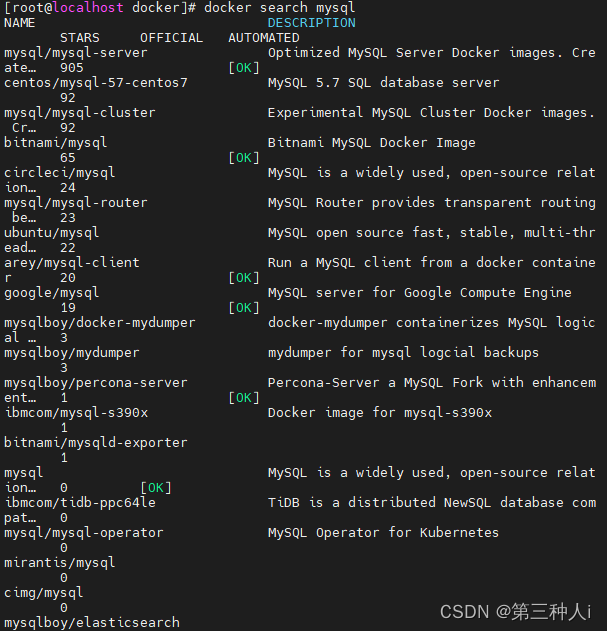This screenshot has width=607, height=631.
Task: Click centos/mysql-57-centos7 entry
Action: point(96,83)
